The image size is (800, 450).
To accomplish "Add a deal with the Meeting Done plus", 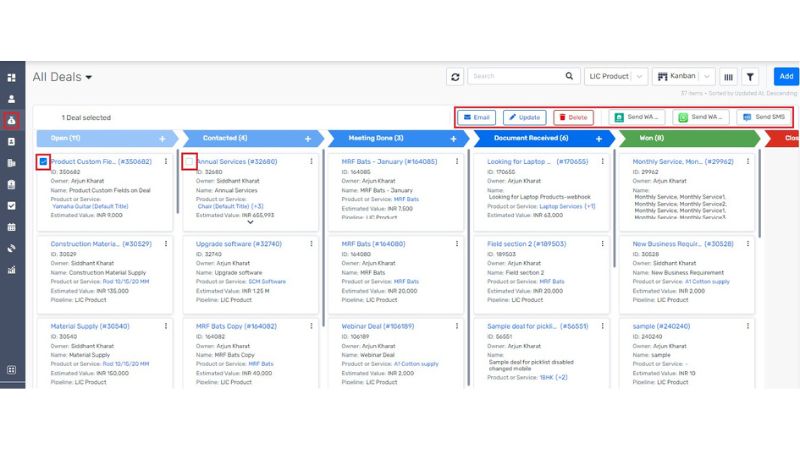I will tap(453, 139).
